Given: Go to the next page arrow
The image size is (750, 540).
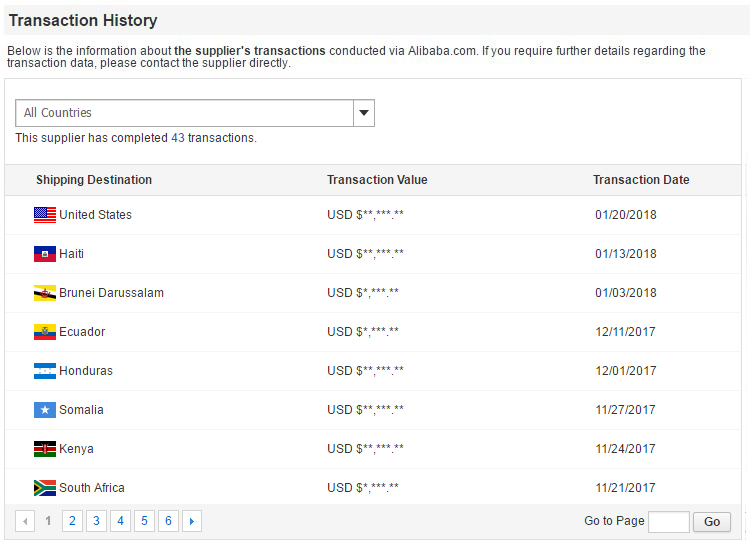Looking at the screenshot, I should (x=192, y=521).
